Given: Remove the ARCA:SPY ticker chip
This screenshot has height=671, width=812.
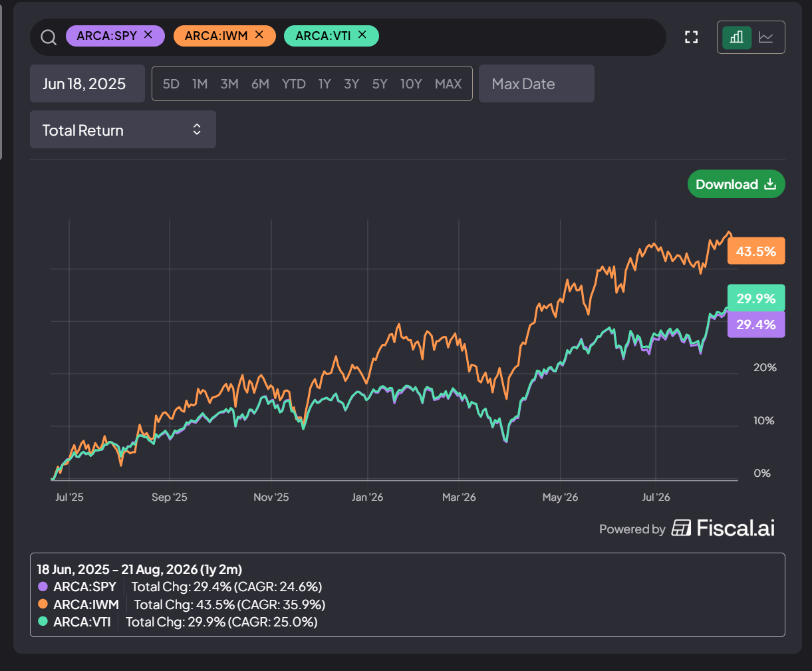Looking at the screenshot, I should [148, 35].
